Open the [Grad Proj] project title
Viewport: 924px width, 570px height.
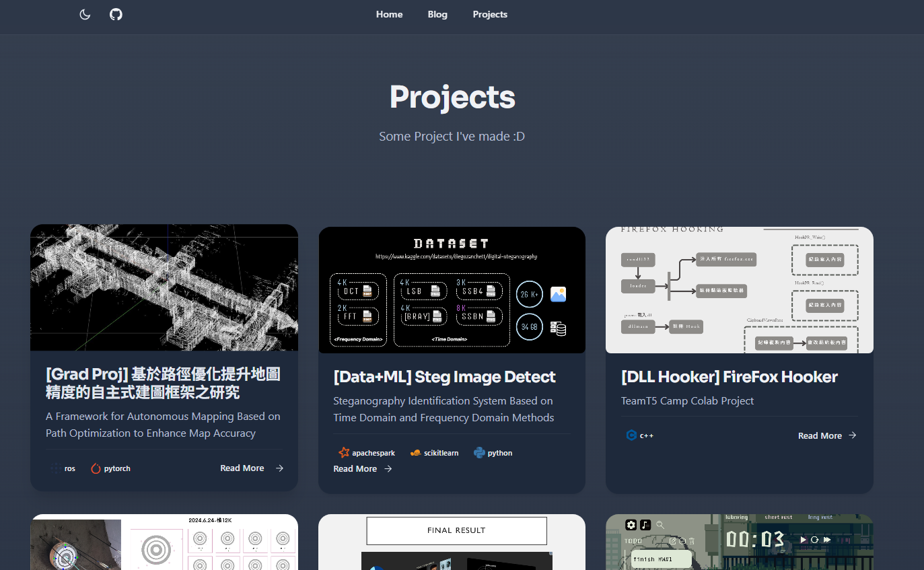(163, 383)
